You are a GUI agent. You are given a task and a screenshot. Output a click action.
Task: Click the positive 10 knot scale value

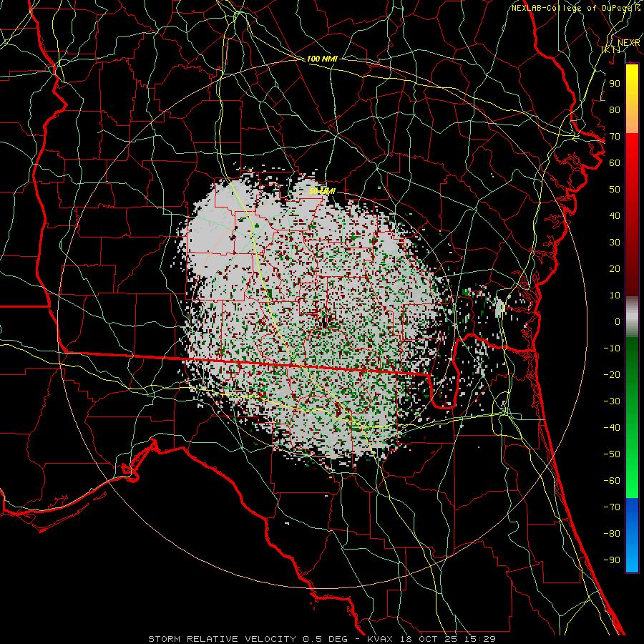[x=615, y=296]
